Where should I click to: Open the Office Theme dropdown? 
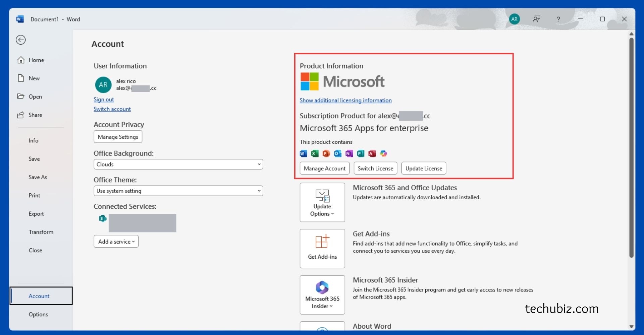[x=178, y=191]
